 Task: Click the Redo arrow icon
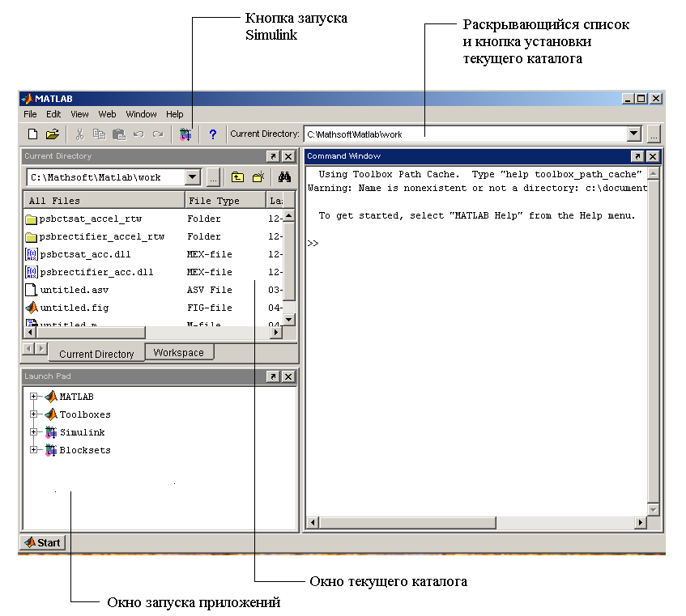[x=158, y=134]
